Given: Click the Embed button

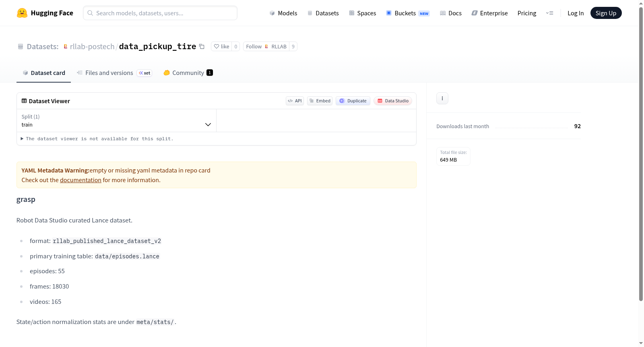Looking at the screenshot, I should coord(320,101).
